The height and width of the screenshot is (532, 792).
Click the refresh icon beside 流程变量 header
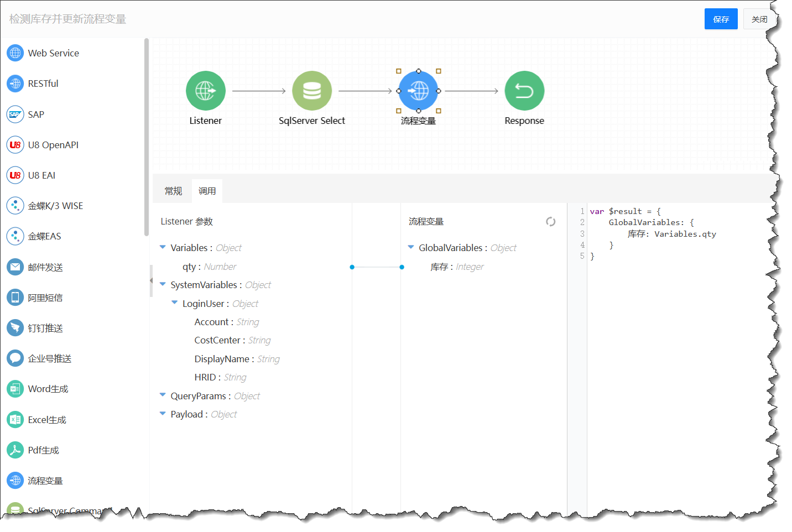pos(550,222)
